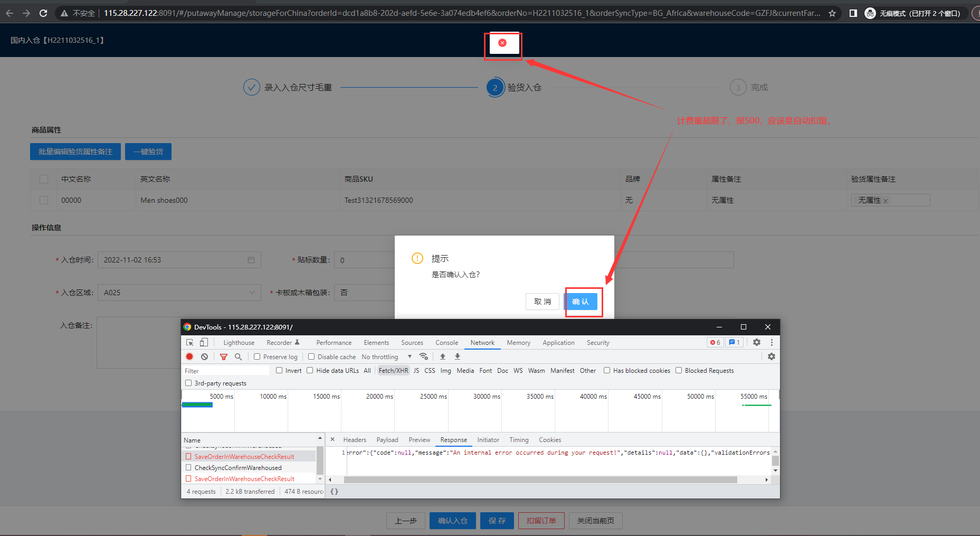Toggle the device toolbar icon
This screenshot has width=980, height=536.
204,342
